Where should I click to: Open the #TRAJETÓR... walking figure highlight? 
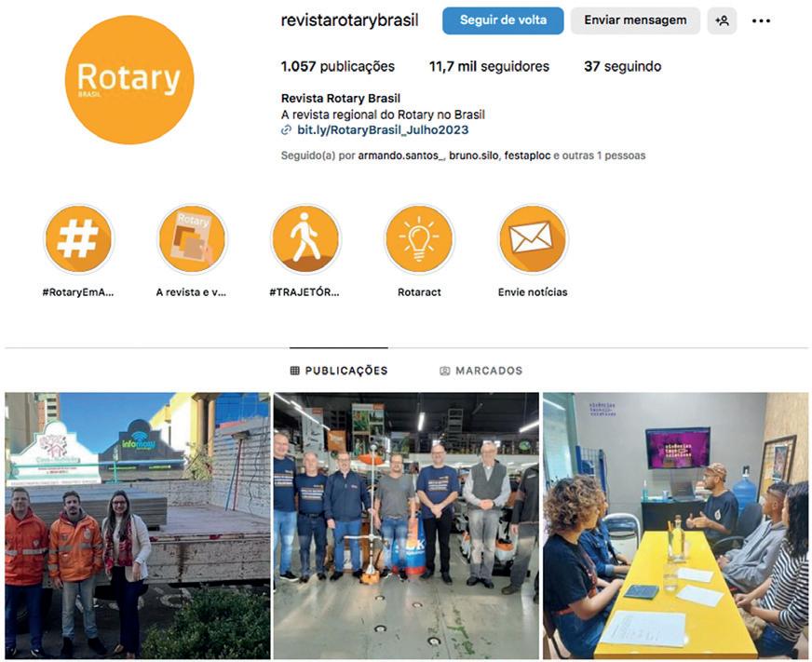click(305, 238)
